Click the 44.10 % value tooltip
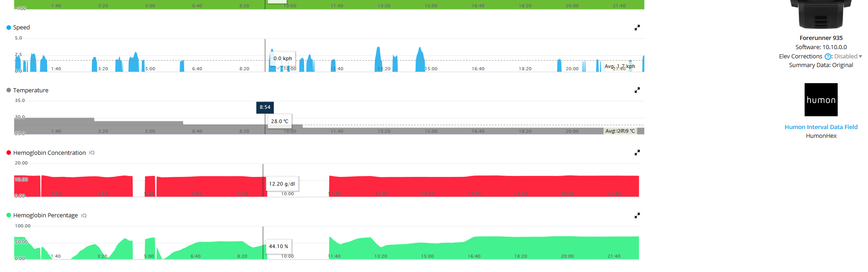This screenshot has width=868, height=272. point(279,246)
